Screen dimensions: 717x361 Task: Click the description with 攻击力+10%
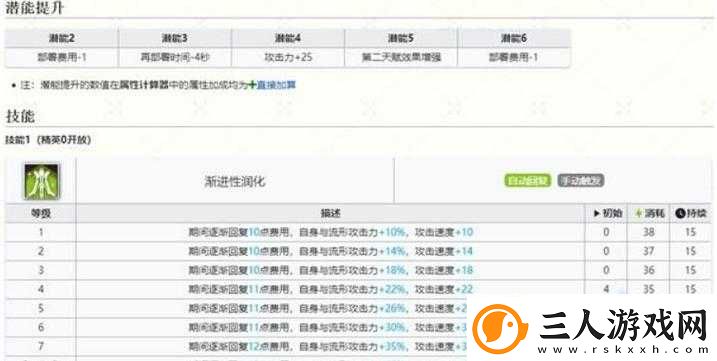coord(331,232)
